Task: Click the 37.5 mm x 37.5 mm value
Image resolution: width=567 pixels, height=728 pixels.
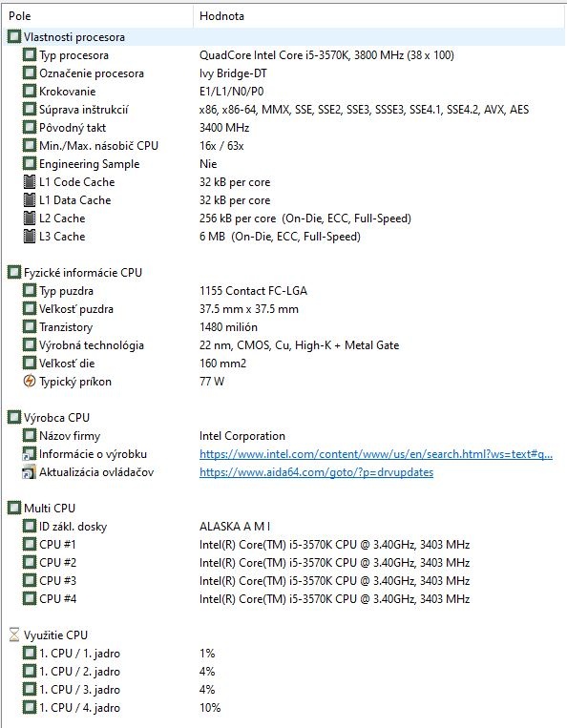Action: pos(249,309)
